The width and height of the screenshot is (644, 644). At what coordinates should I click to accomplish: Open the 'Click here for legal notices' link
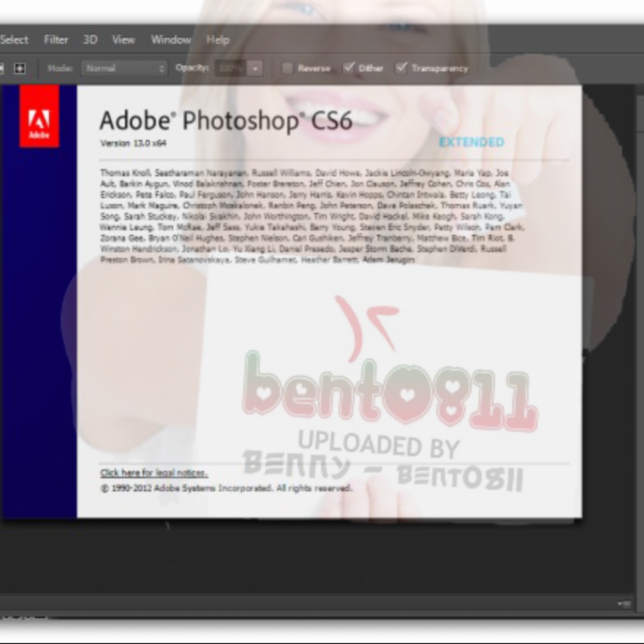point(154,473)
